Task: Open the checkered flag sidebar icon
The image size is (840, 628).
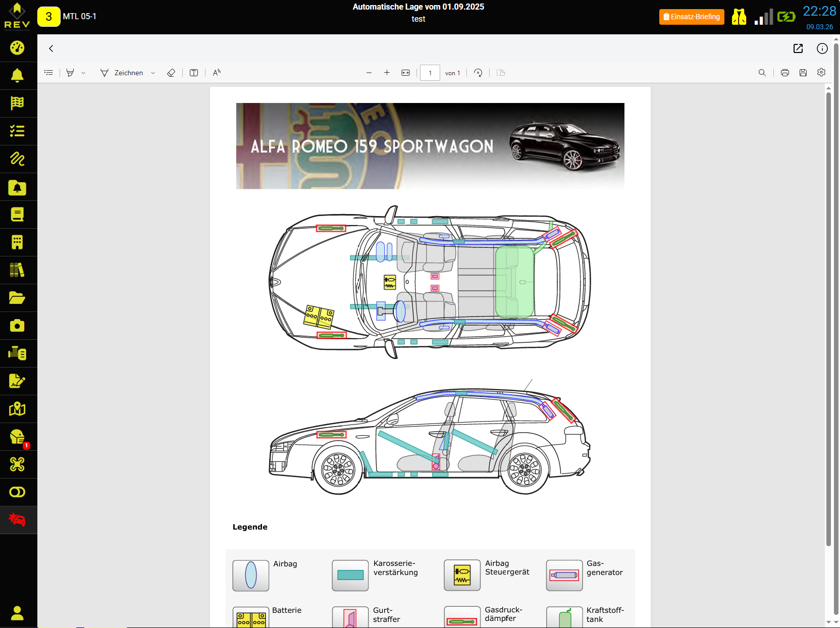Action: [x=17, y=103]
